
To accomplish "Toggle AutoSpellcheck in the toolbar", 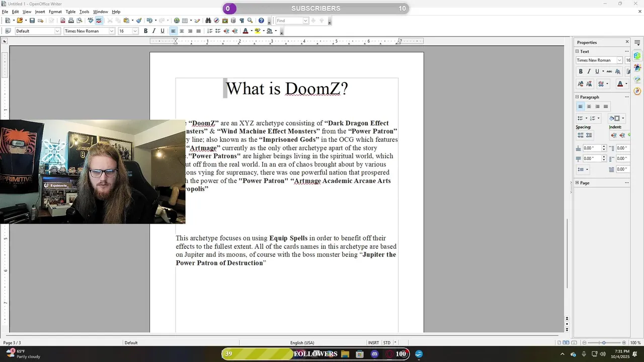I will (x=99, y=21).
